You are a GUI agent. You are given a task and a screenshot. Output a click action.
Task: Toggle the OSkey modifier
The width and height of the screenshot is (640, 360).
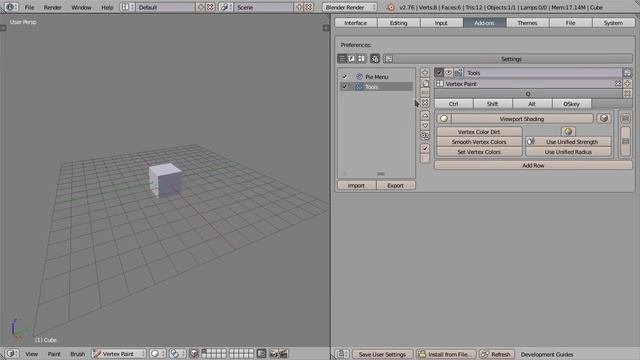[x=571, y=104]
